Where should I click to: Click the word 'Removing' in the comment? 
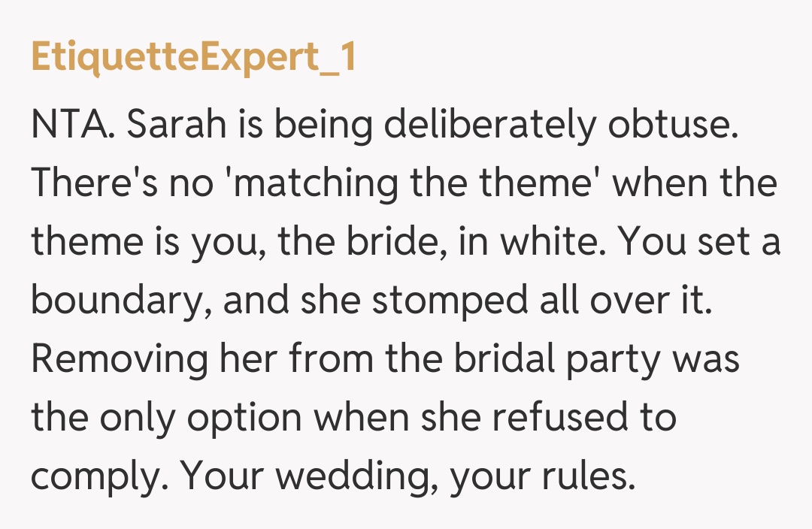click(120, 359)
